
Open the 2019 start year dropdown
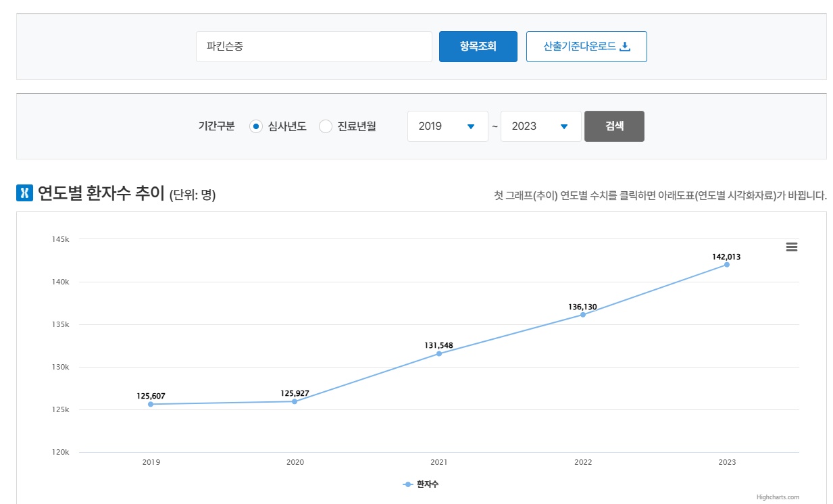tap(447, 126)
